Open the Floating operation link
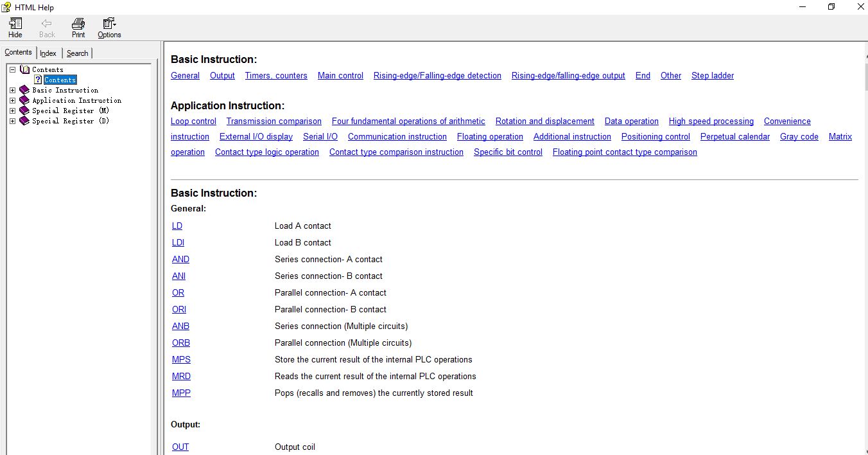The height and width of the screenshot is (455, 868). [490, 136]
